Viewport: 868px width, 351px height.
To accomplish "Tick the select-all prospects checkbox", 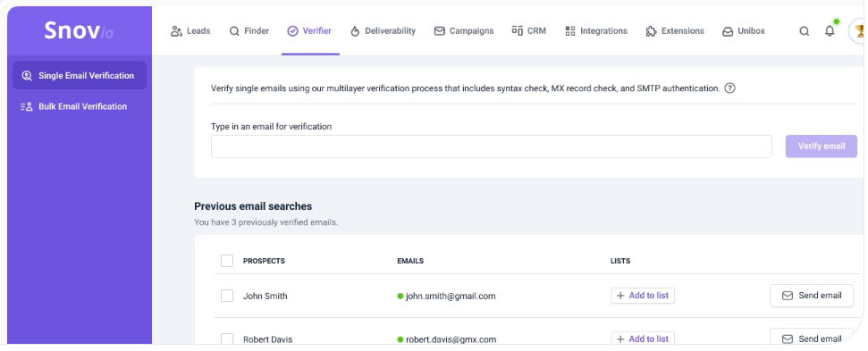I will point(227,261).
